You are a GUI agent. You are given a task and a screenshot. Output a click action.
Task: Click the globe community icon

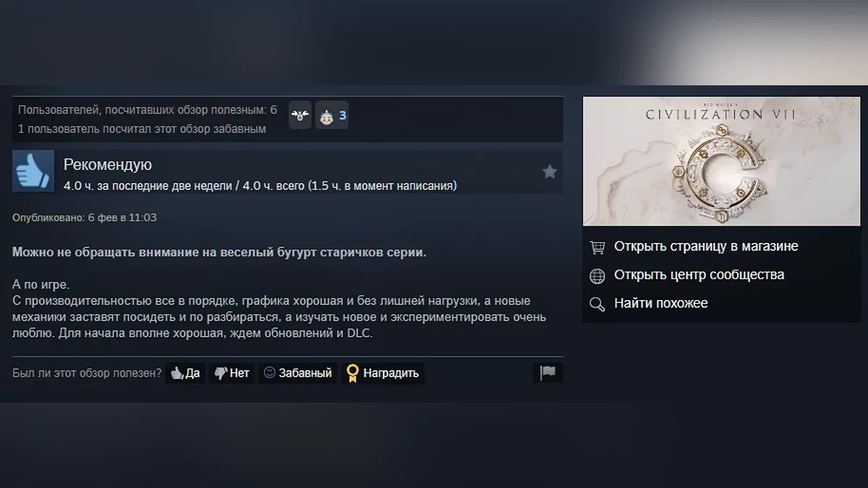(597, 275)
